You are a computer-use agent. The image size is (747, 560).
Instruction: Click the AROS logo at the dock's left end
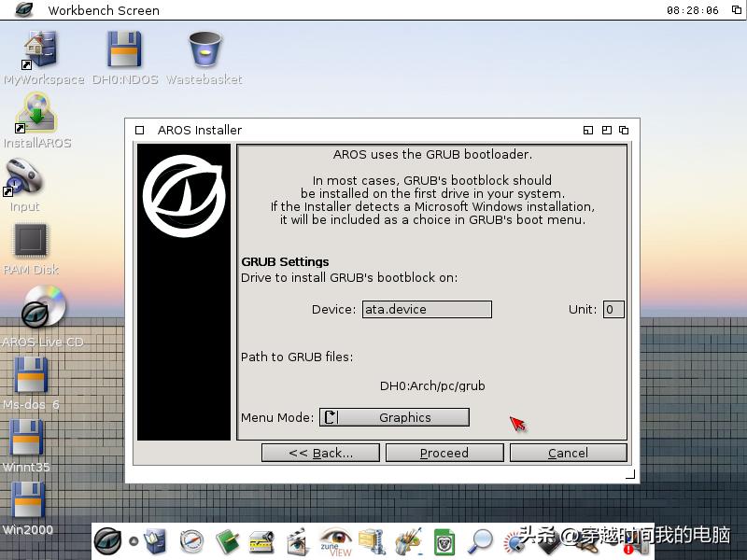coord(106,539)
